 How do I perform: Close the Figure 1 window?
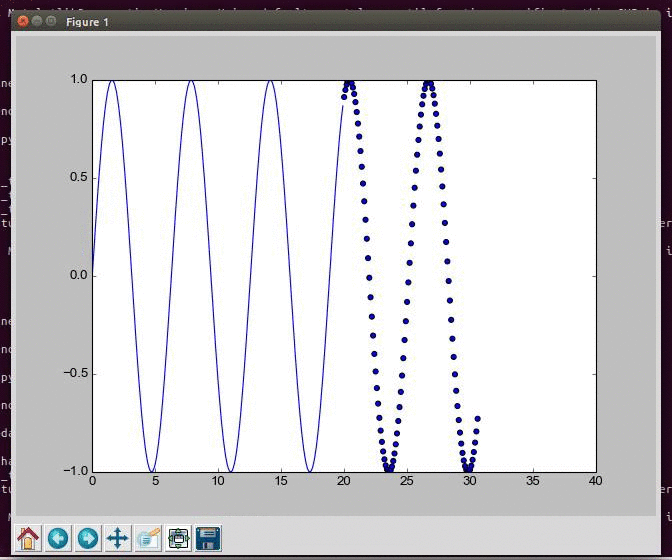(23, 21)
